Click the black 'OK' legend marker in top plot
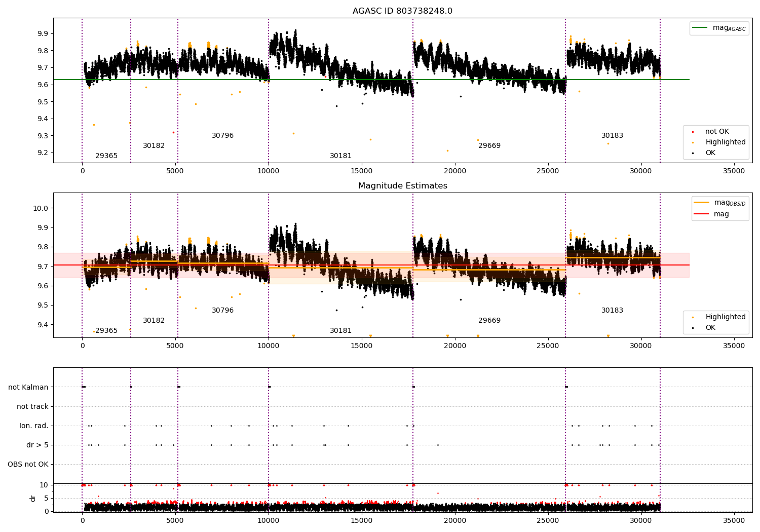The height and width of the screenshot is (532, 760). pyautogui.click(x=693, y=153)
